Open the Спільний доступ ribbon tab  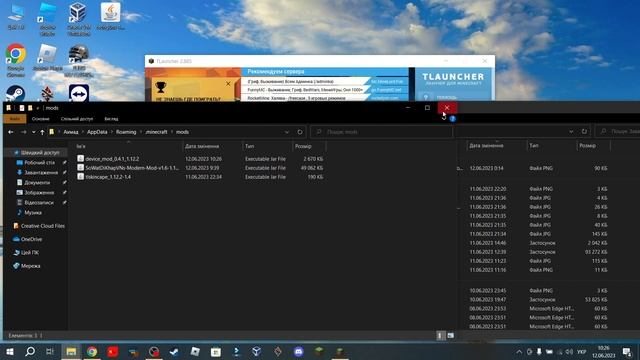(77, 119)
